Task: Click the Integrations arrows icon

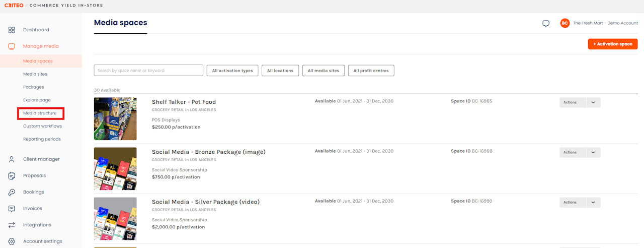Action: click(12, 225)
